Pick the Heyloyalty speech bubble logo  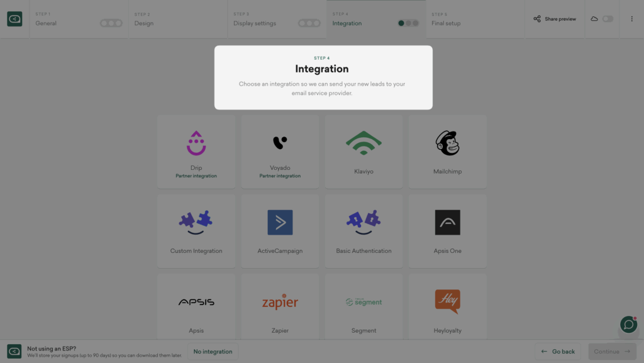point(447,301)
